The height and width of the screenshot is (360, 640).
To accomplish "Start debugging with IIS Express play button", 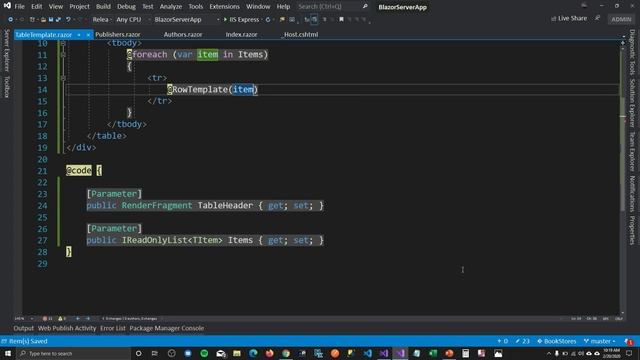I will [225, 19].
